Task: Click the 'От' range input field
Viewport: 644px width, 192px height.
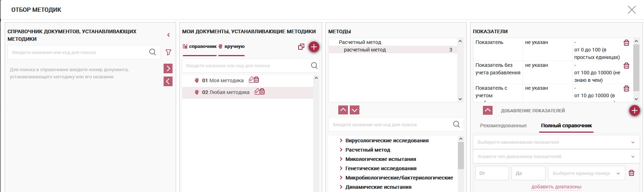Action: point(492,173)
